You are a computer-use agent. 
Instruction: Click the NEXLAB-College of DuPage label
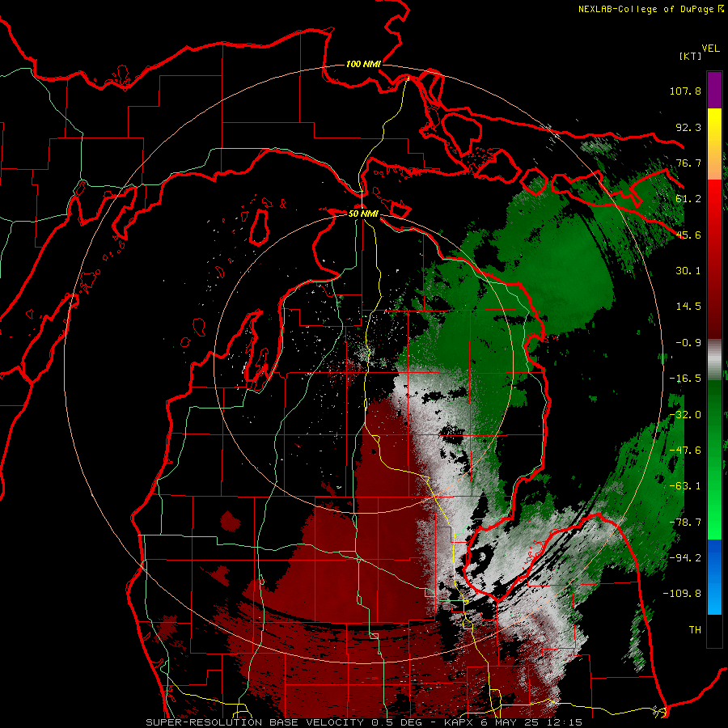pyautogui.click(x=645, y=9)
